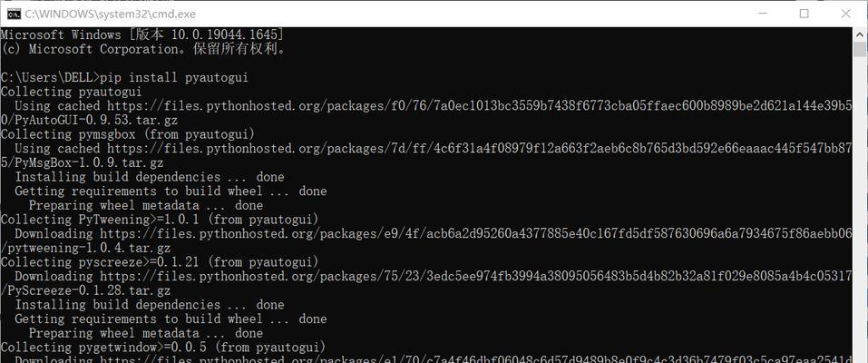Click the vertical scrollbar thumb

coord(860,49)
